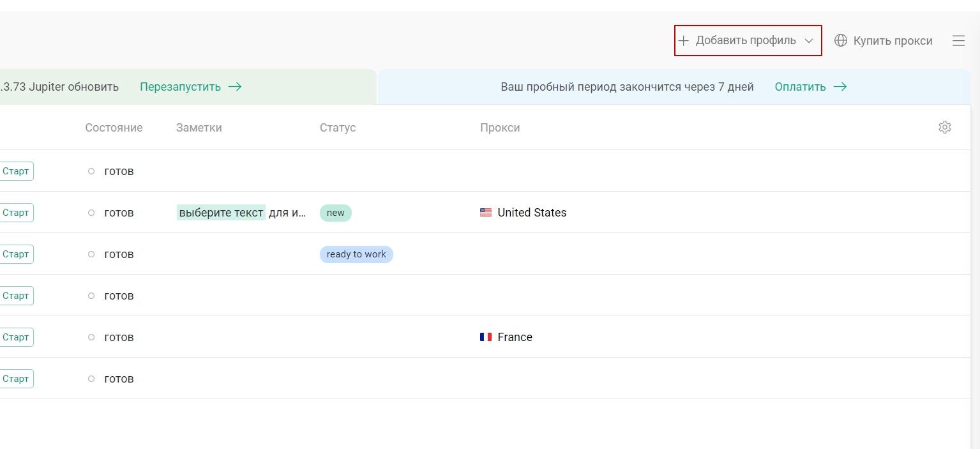The width and height of the screenshot is (980, 449).
Task: Open table column settings gear
Action: pos(945,127)
